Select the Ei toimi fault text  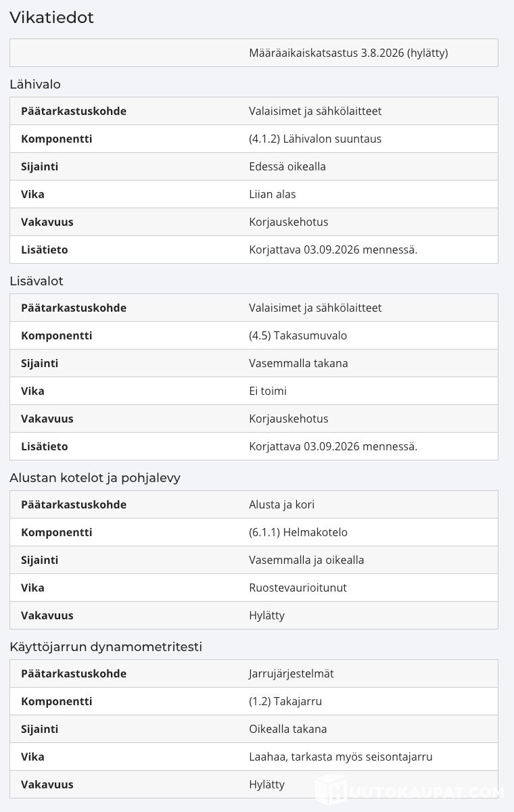268,391
